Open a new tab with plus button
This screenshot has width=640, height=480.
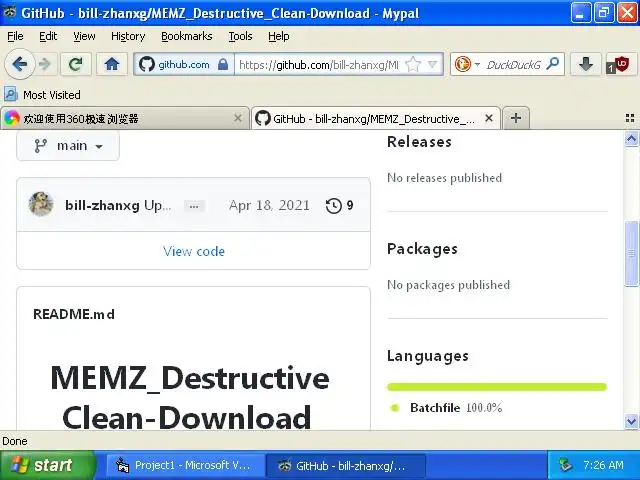point(516,118)
